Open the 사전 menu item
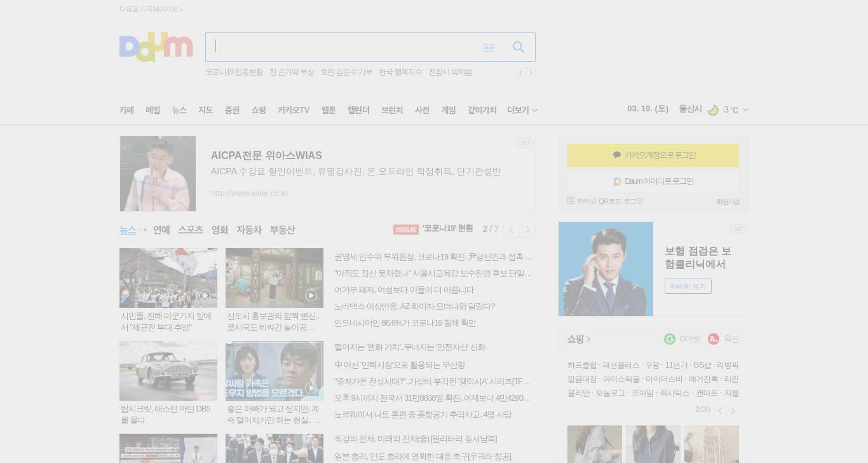 pyautogui.click(x=422, y=110)
